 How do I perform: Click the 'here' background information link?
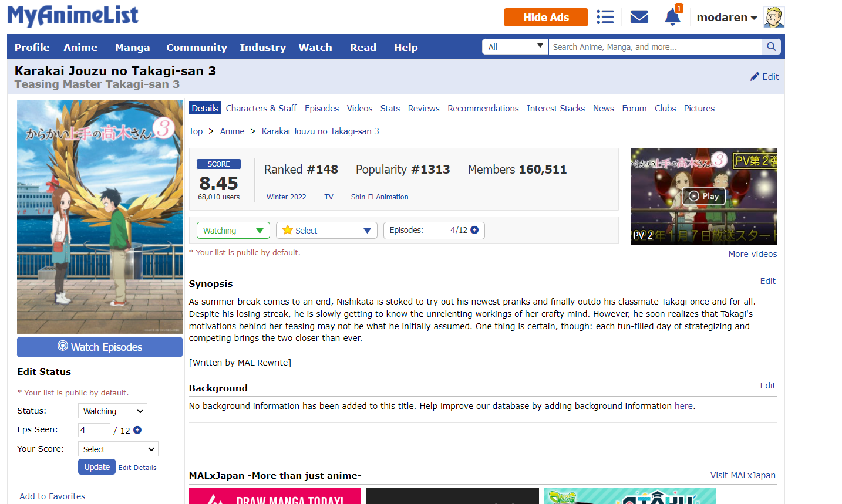[683, 406]
